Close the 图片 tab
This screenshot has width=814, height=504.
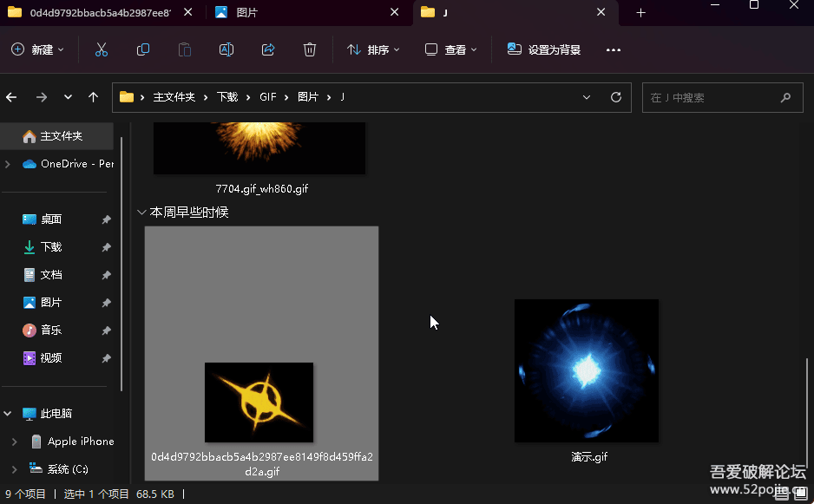point(395,12)
